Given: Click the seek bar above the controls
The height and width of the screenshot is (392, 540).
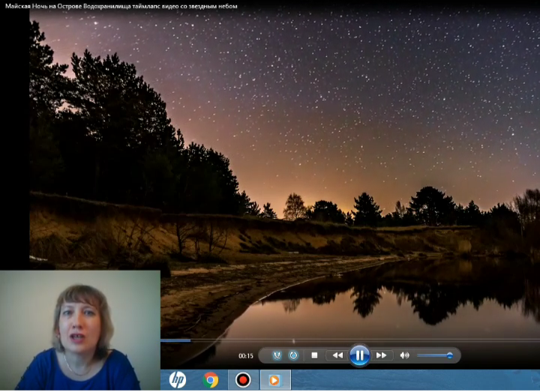Looking at the screenshot, I should coord(337,341).
